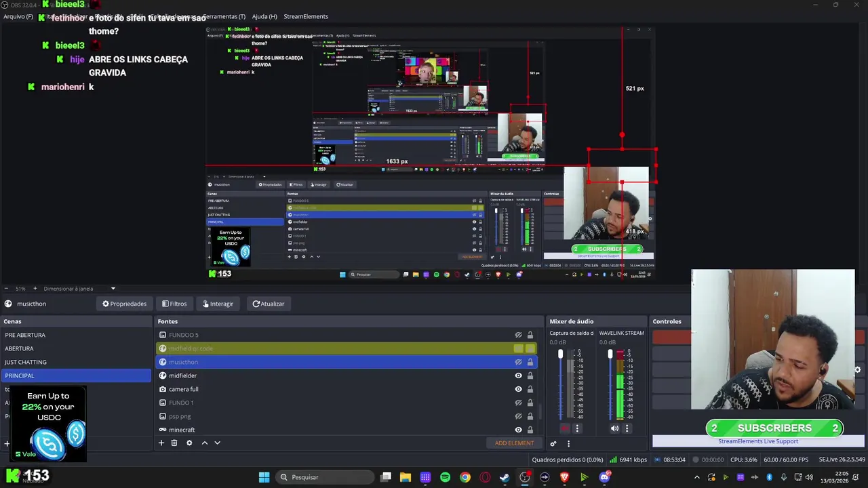Select the camera full source row
The height and width of the screenshot is (488, 868).
[346, 389]
